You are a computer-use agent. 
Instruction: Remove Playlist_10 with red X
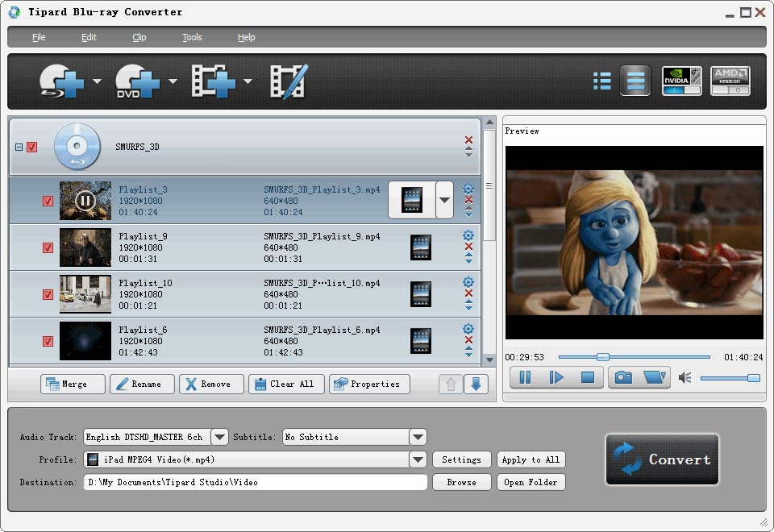click(x=469, y=293)
